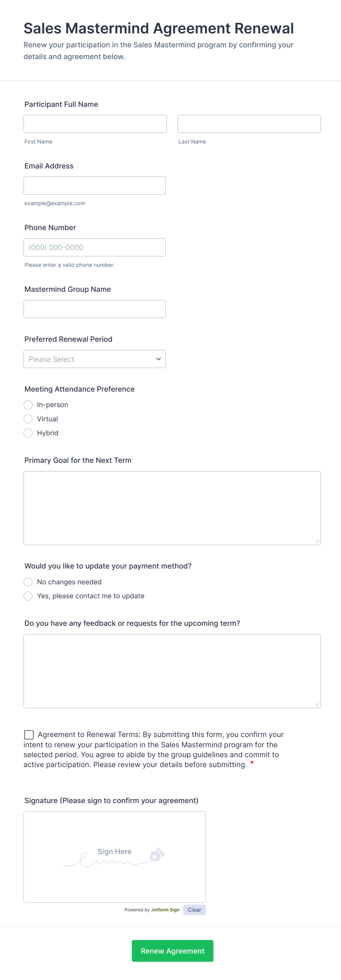Viewport: 341px width, 980px height.
Task: Focus the Last Name input field
Action: (x=249, y=124)
